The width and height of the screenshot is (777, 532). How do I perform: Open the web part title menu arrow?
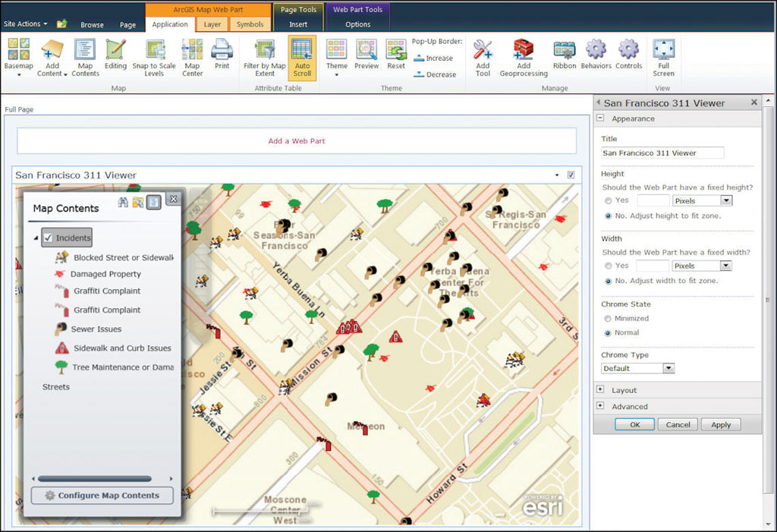click(x=557, y=175)
